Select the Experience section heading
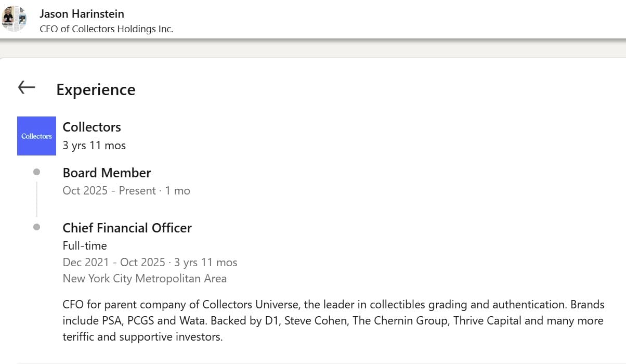Image resolution: width=626 pixels, height=364 pixels. [96, 89]
